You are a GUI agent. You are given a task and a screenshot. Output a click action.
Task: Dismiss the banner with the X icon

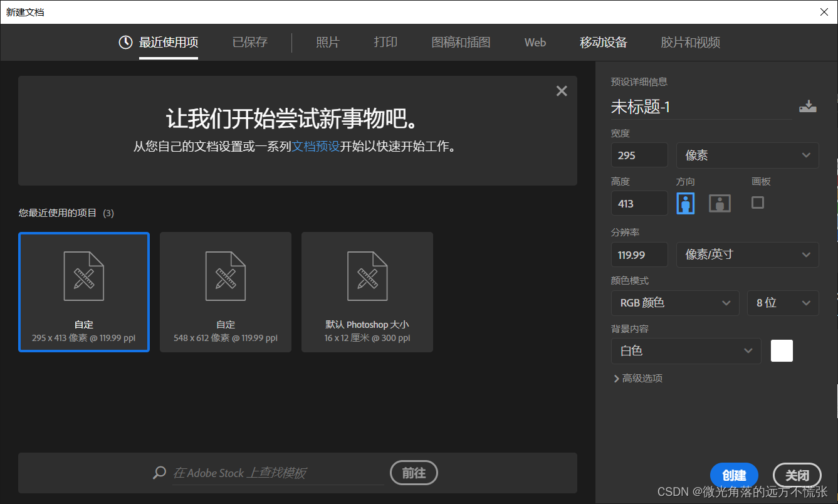point(561,90)
